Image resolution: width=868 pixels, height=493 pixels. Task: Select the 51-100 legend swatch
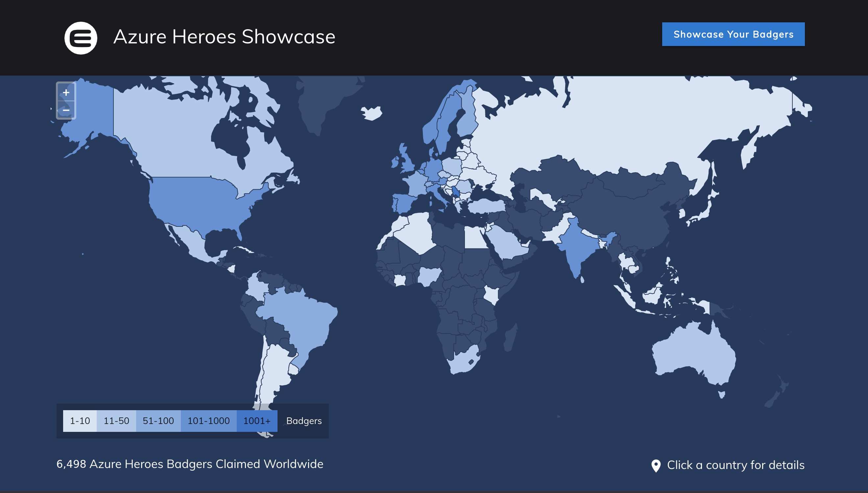[x=158, y=421]
